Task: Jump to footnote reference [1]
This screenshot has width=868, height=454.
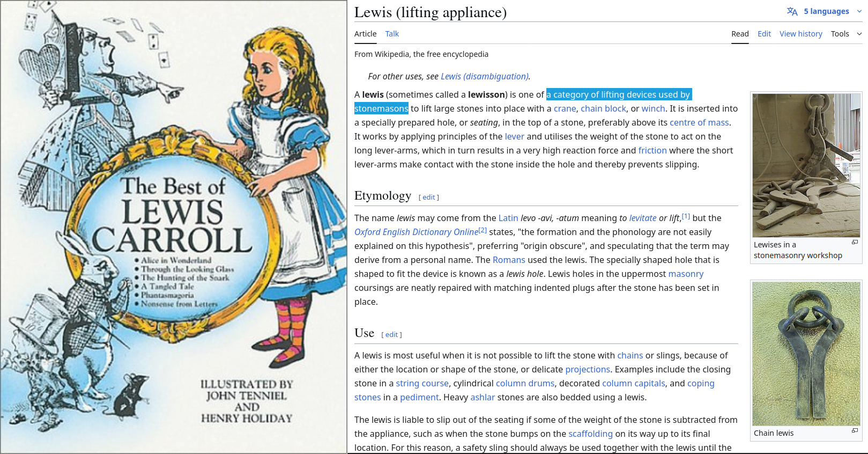Action: (x=686, y=216)
